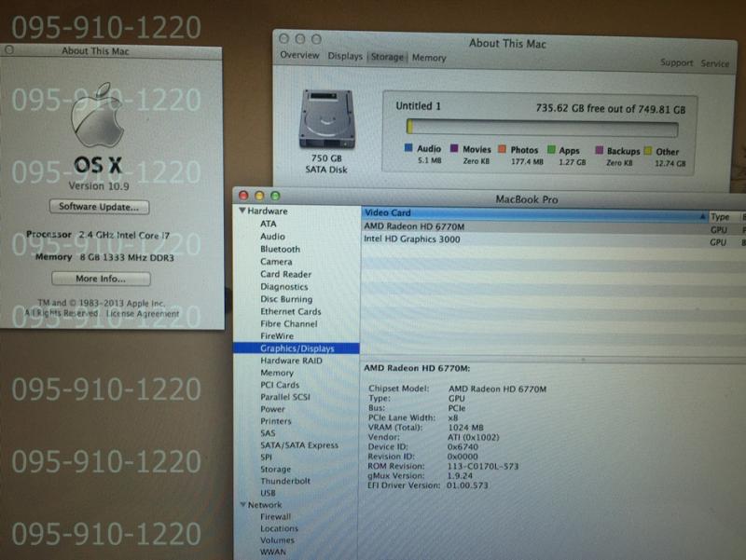
Task: Switch to the Memory tab
Action: (x=429, y=58)
